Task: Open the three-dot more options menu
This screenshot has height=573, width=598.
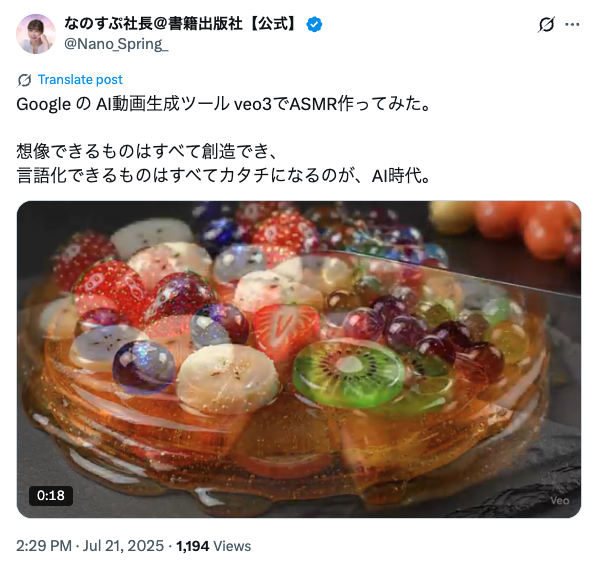Action: click(x=572, y=24)
